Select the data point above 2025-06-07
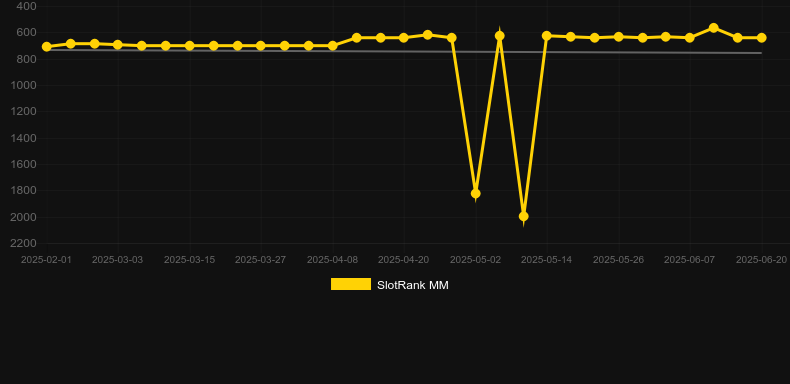The image size is (790, 384). pos(690,38)
